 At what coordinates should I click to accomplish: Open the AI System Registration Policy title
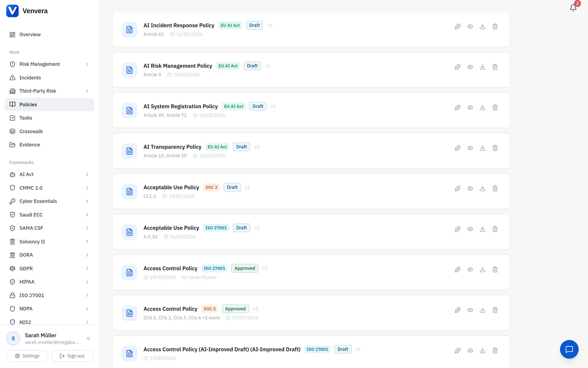(180, 106)
